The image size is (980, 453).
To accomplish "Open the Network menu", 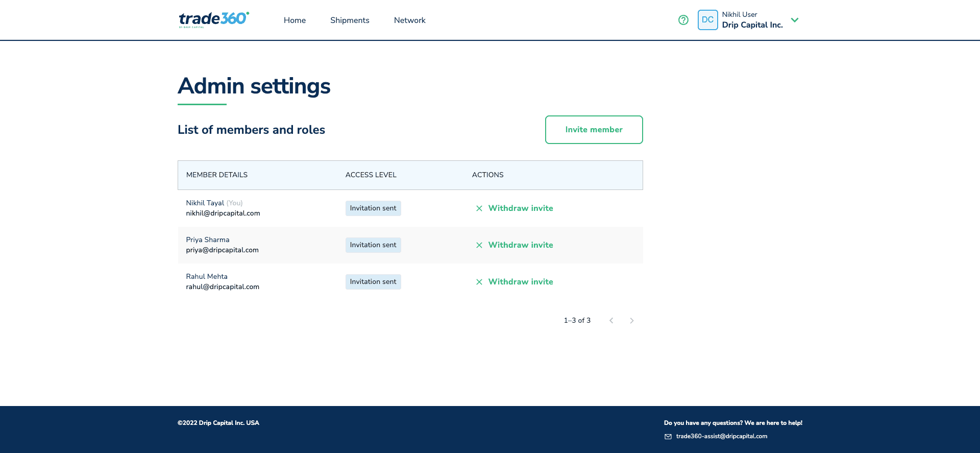I will (409, 20).
